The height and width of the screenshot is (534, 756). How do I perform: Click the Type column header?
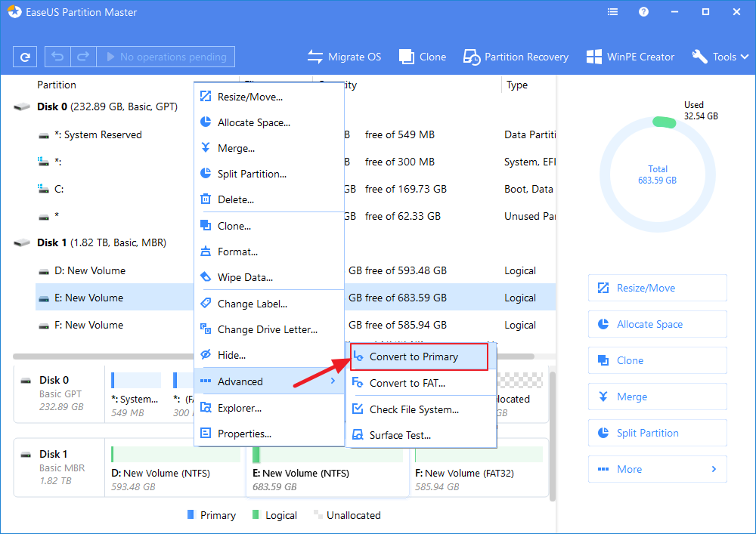pyautogui.click(x=517, y=85)
